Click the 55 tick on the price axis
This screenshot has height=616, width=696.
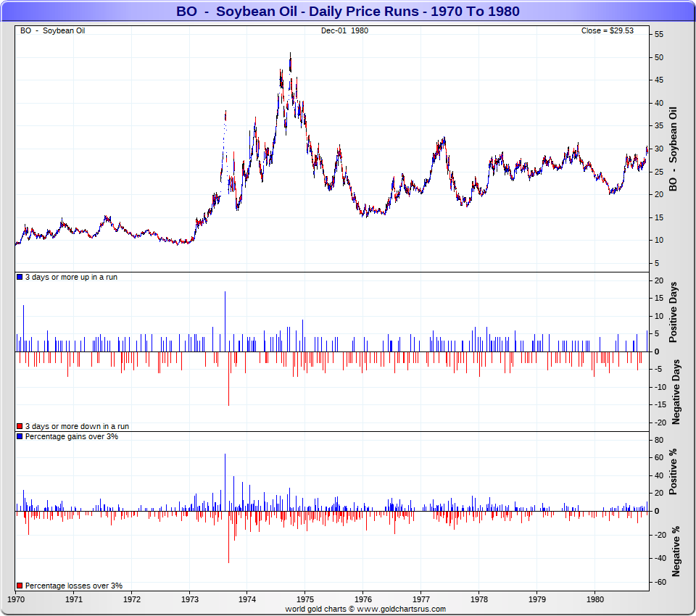(659, 35)
